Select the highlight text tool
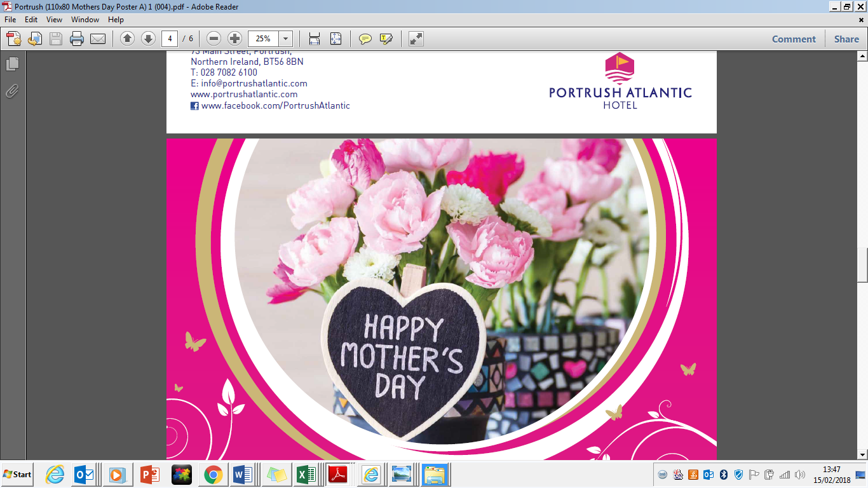Screen dimensions: 868x488 386,39
